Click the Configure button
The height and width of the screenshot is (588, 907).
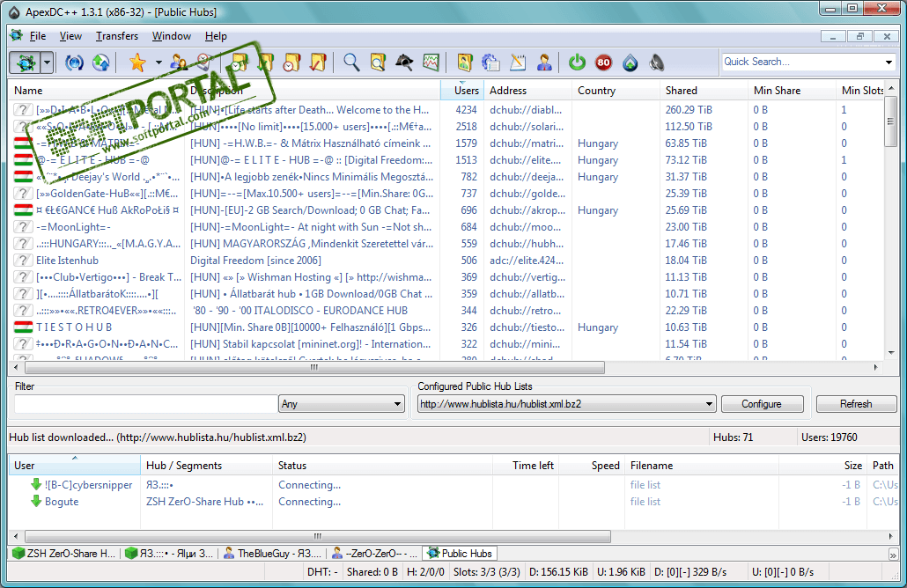coord(762,404)
